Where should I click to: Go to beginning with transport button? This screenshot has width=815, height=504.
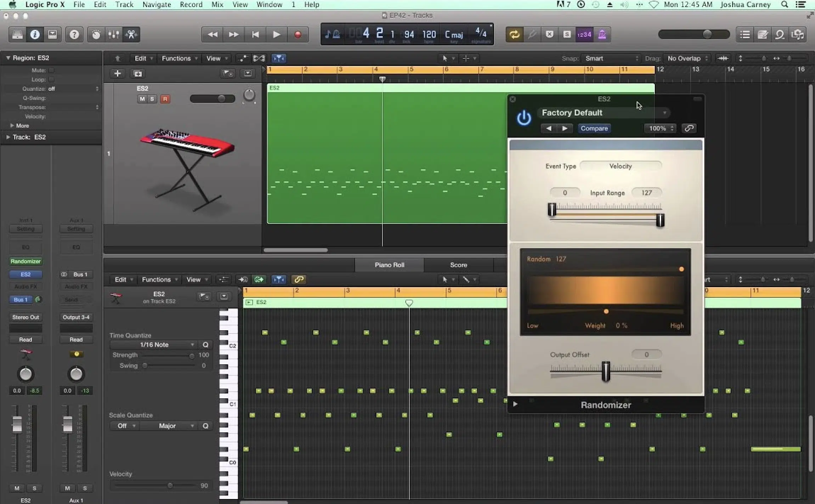(x=255, y=34)
